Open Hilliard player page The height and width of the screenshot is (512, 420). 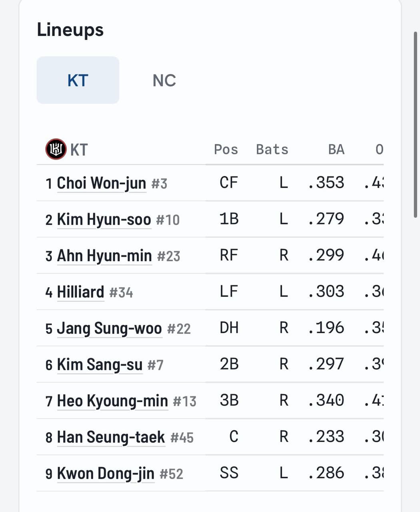[x=80, y=292]
